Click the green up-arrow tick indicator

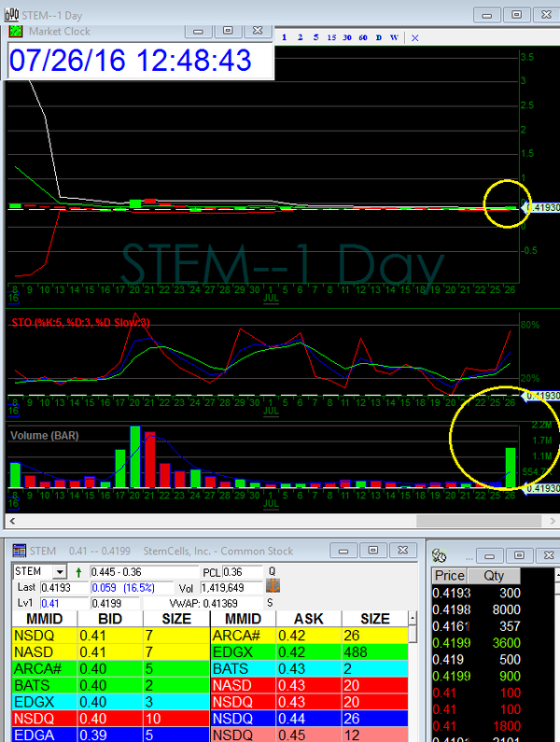78,571
